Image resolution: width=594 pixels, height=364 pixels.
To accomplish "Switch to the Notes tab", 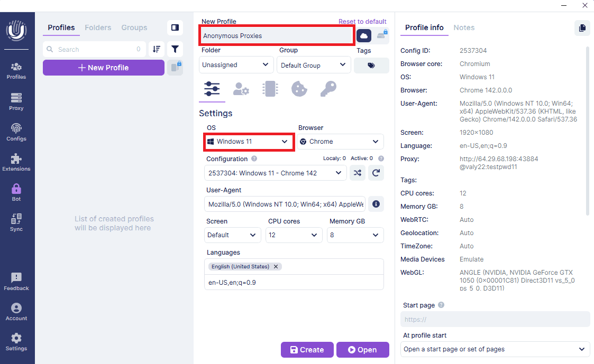I will (464, 27).
